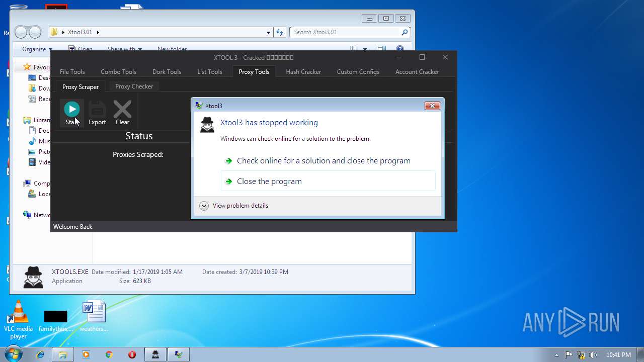
Task: Open the Share with dropdown in Explorer
Action: tap(124, 49)
